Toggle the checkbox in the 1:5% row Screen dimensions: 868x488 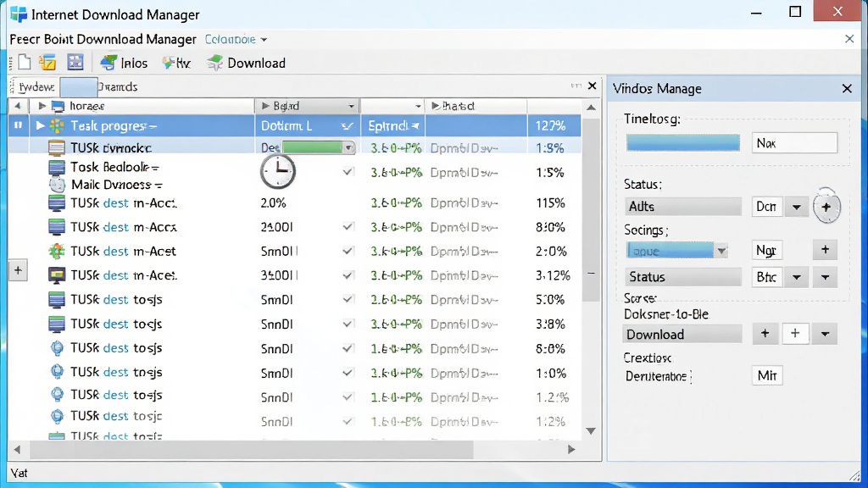pos(348,172)
